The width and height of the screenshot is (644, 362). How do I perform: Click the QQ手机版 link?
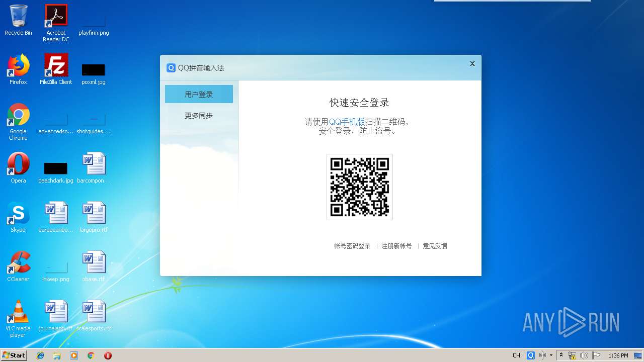click(347, 122)
